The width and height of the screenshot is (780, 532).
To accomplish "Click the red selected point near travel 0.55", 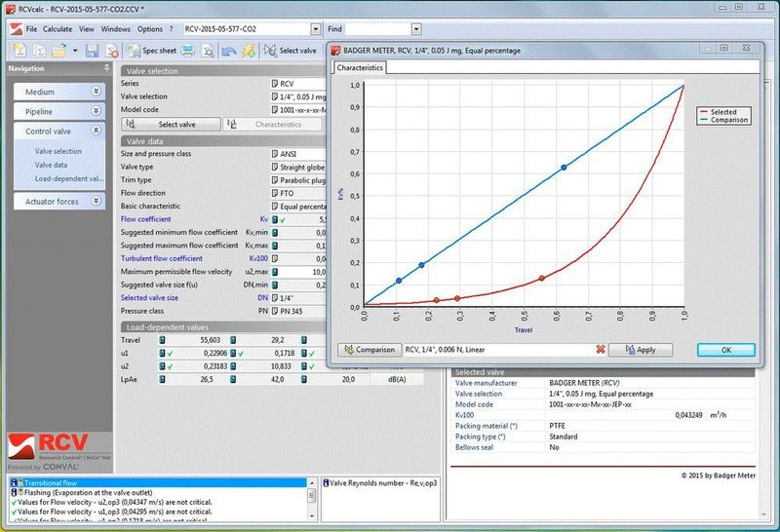I will pos(542,279).
